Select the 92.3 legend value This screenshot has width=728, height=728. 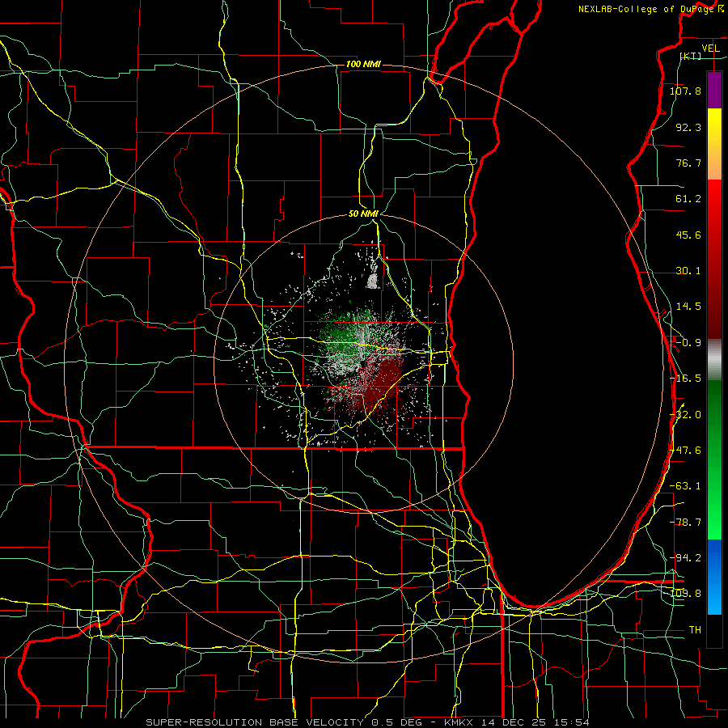tap(688, 127)
